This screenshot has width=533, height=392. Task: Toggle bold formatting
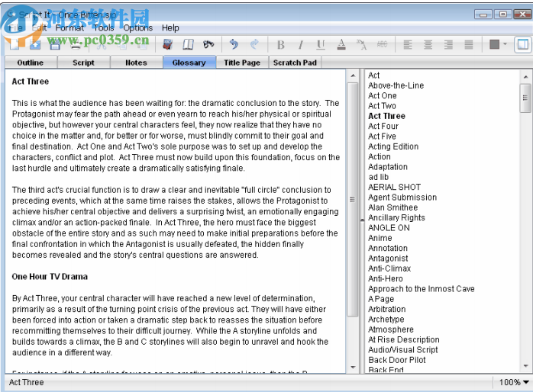281,44
